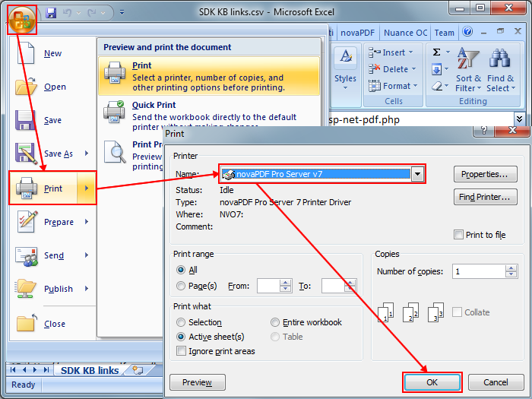Click the Fill down-arrow icon

(x=437, y=69)
